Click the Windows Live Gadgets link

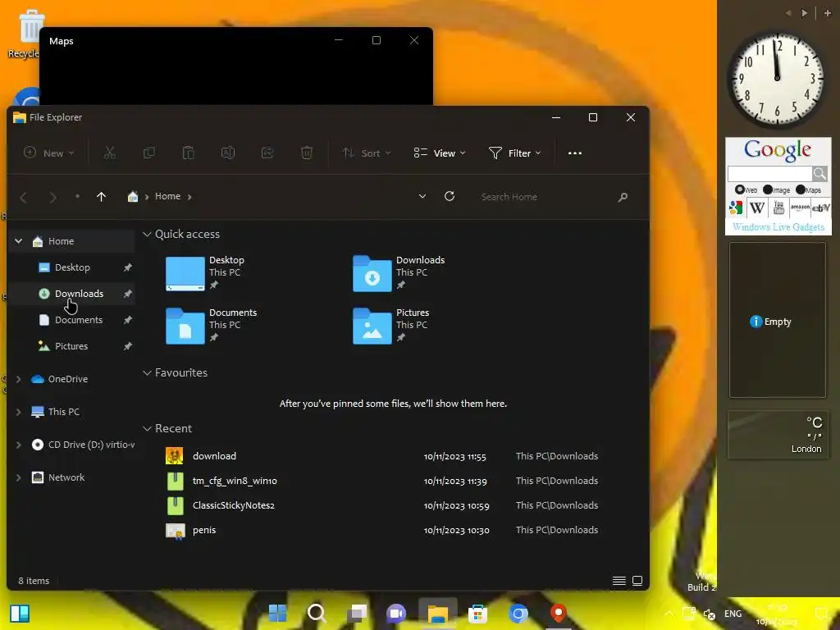point(778,227)
